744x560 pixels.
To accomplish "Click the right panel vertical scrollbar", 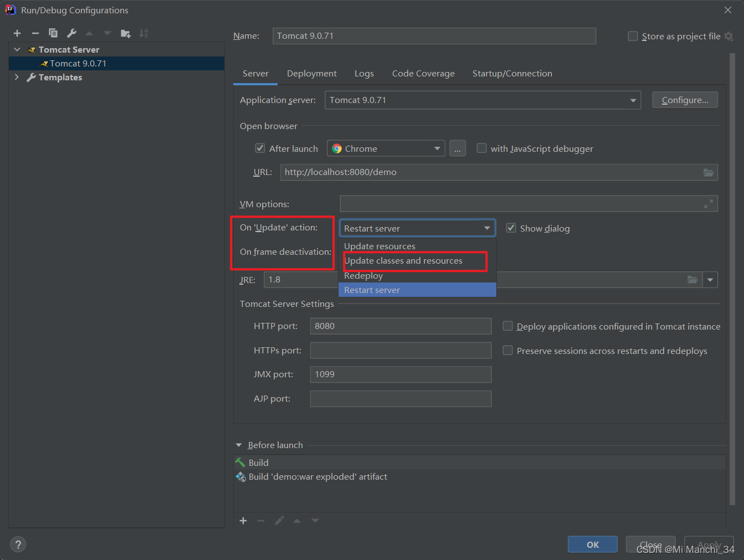I will pos(732,280).
